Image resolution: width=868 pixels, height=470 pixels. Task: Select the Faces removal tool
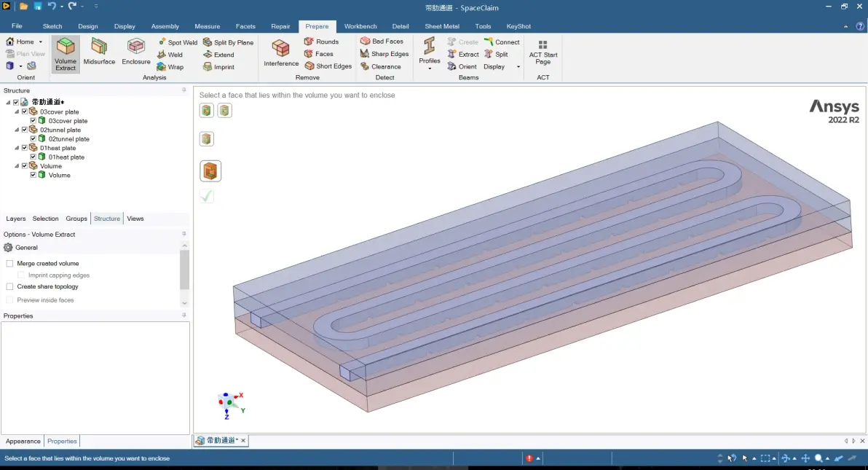coord(319,54)
